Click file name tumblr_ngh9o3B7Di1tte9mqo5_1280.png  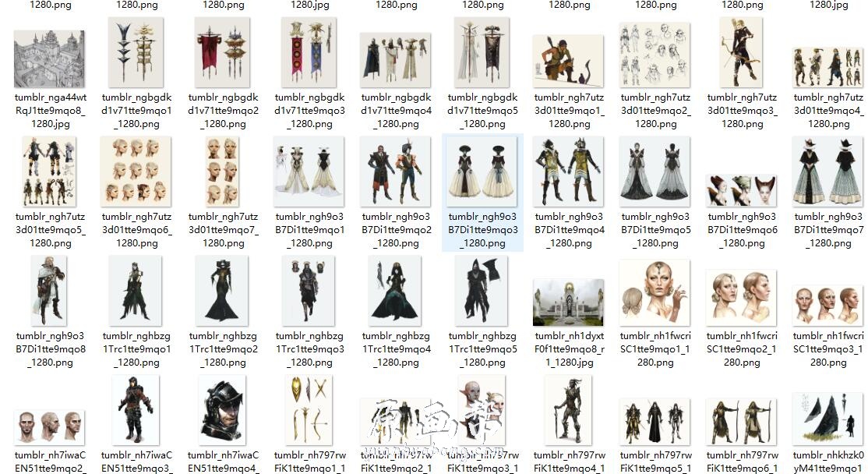[655, 230]
